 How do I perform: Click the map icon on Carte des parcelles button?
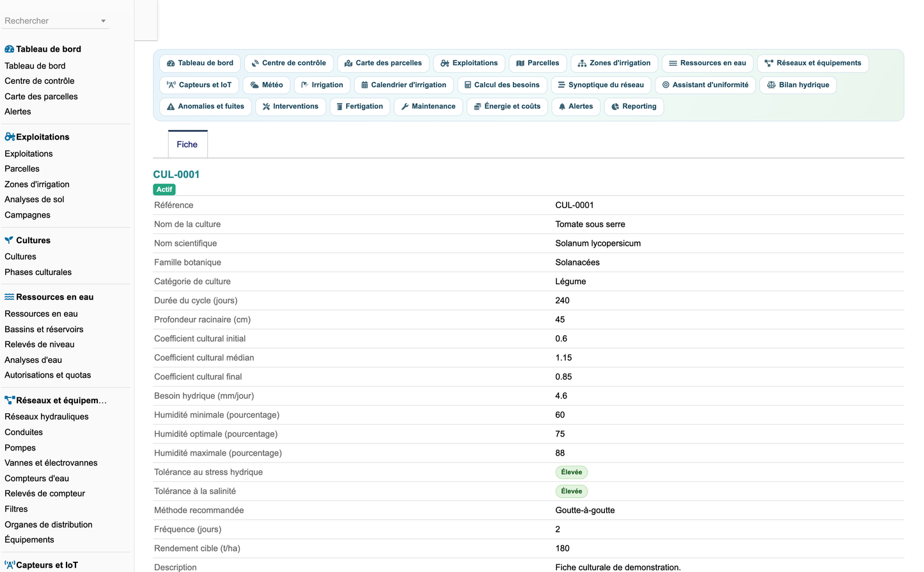(x=348, y=63)
